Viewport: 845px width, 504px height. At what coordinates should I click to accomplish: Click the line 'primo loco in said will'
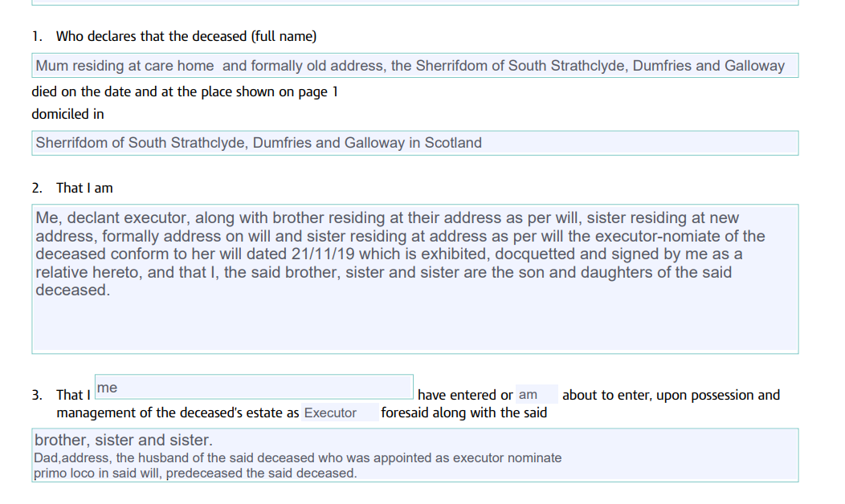pos(195,473)
